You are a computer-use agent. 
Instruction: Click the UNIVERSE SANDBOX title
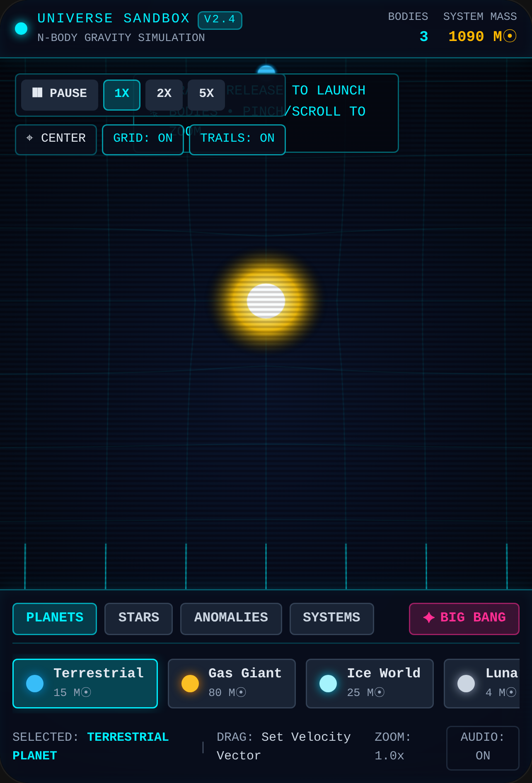[x=114, y=19]
